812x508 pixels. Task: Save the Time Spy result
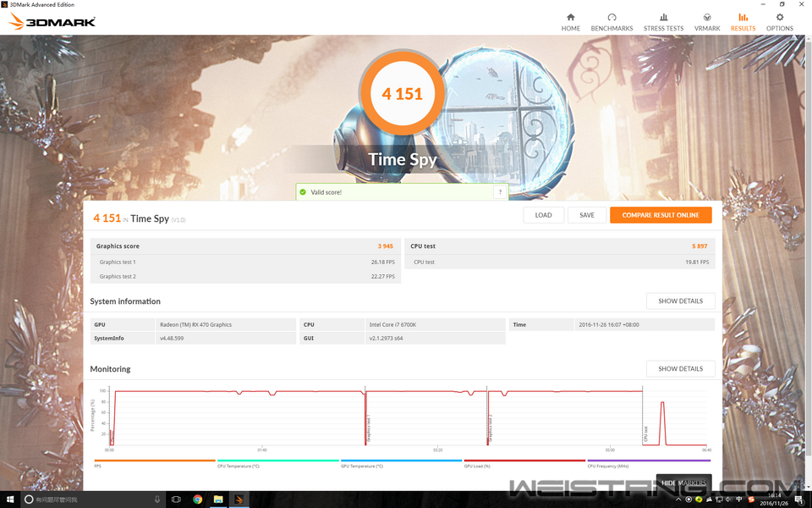[x=586, y=215]
